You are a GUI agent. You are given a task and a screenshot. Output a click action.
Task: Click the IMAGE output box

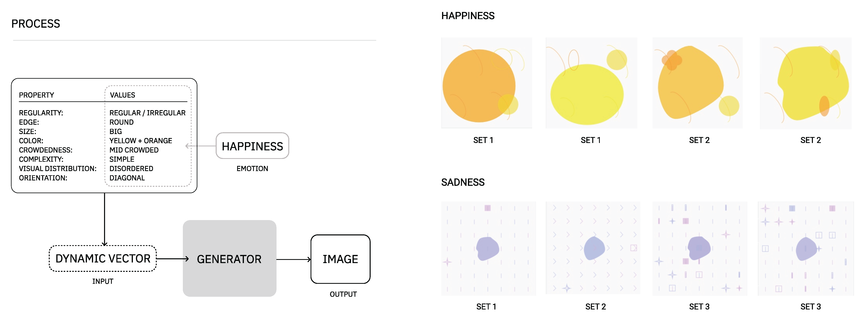tap(340, 259)
